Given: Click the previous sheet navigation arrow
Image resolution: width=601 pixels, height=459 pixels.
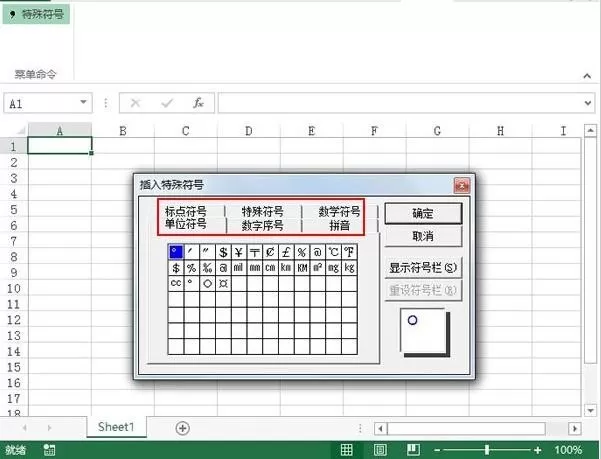Looking at the screenshot, I should tap(25, 428).
